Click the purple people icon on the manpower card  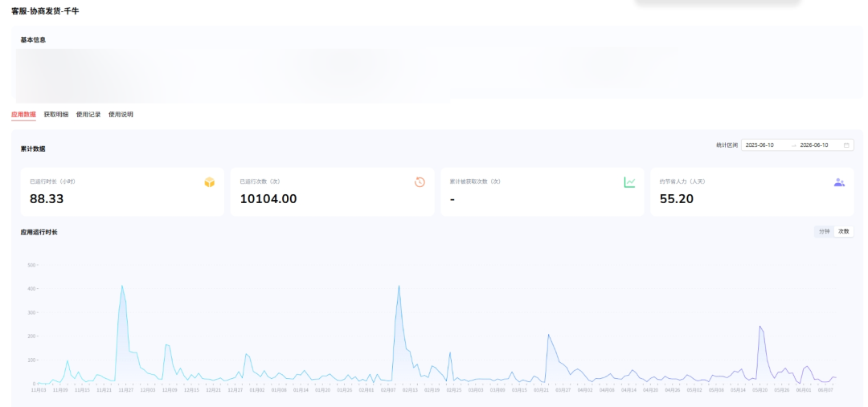pyautogui.click(x=839, y=182)
